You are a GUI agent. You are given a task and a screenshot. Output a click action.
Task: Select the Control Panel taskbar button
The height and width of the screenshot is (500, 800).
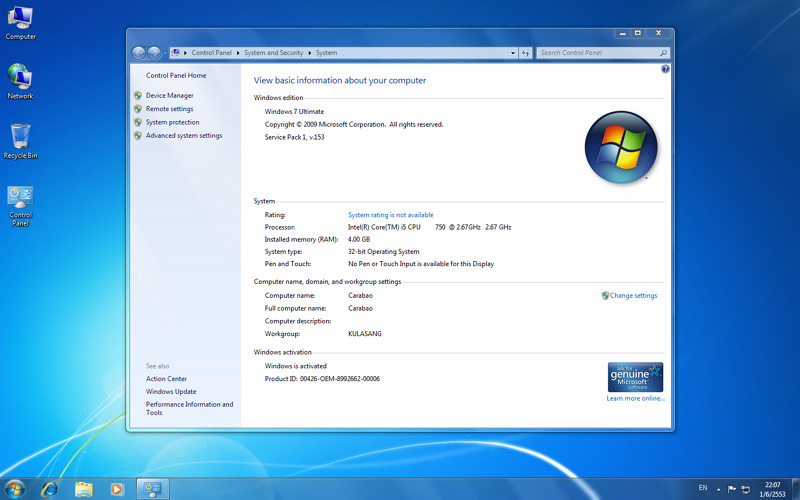pos(153,489)
